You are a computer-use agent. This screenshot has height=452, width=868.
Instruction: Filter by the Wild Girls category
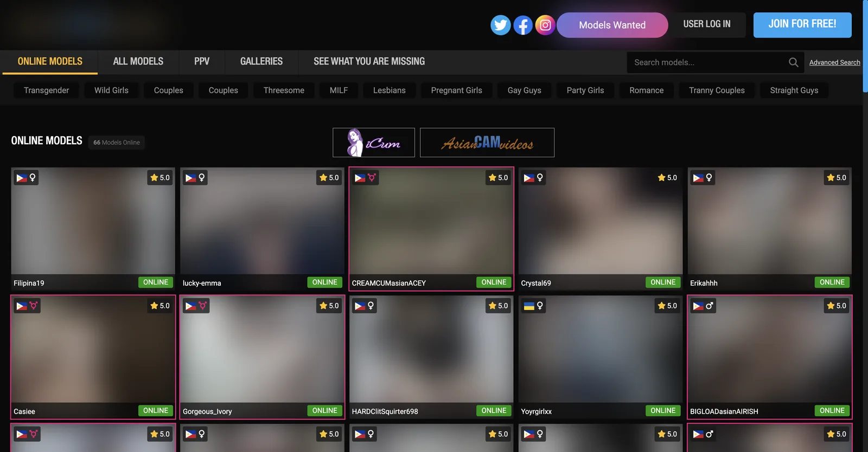[111, 91]
